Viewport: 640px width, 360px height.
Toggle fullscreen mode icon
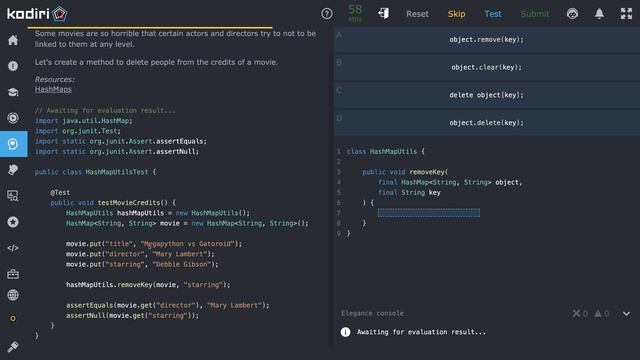[x=626, y=14]
